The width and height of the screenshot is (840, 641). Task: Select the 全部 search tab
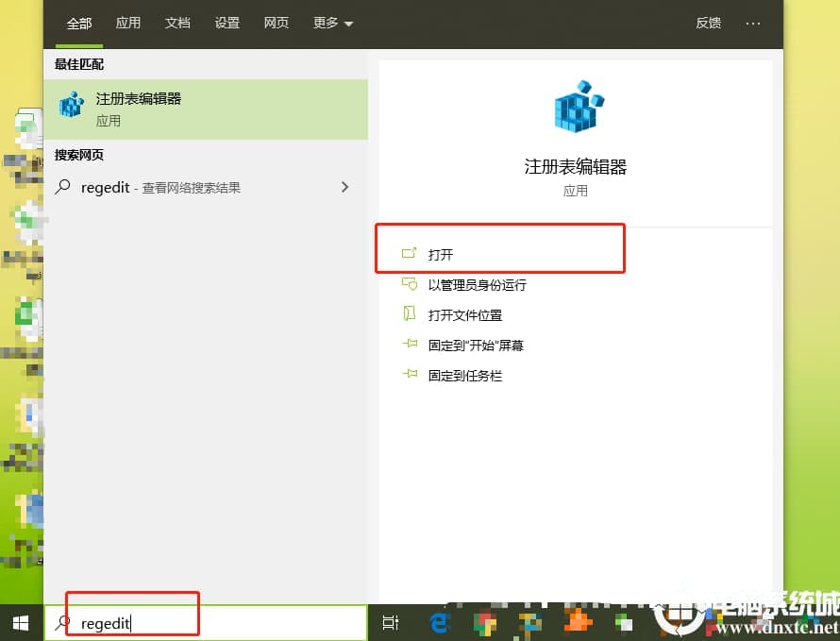pos(79,23)
